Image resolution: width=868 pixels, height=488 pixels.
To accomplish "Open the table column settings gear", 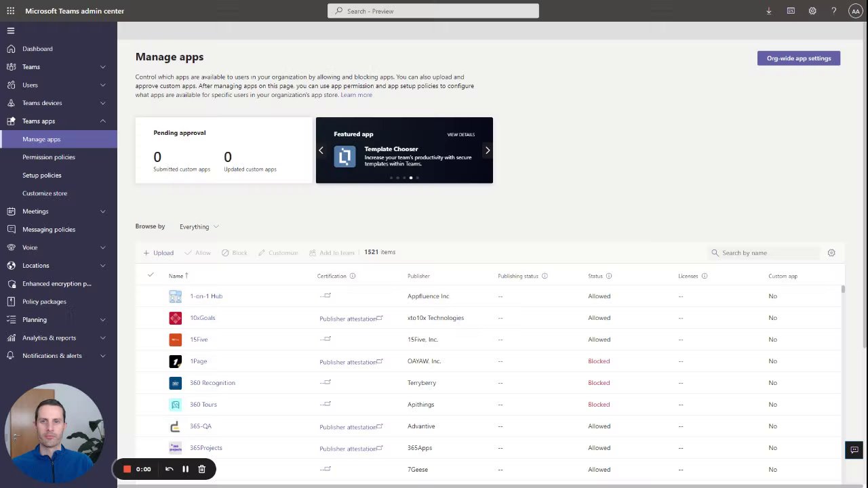I will click(x=831, y=253).
